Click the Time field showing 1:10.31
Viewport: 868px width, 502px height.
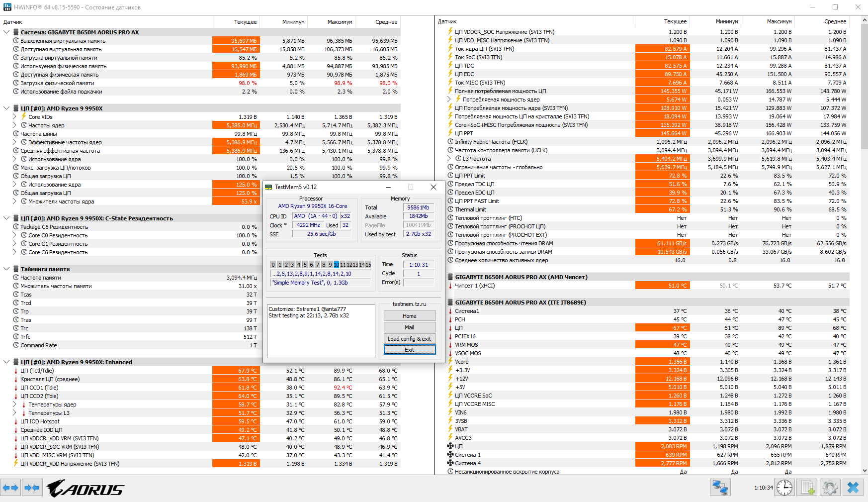[x=419, y=265]
